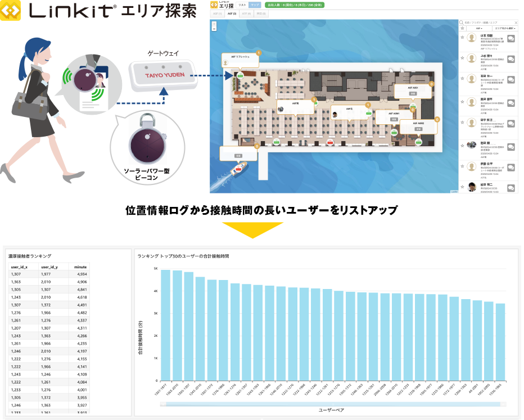The height and width of the screenshot is (420, 524).
Task: Click the green gateway in A6F リフレッシュ lounge
Action: click(x=240, y=75)
